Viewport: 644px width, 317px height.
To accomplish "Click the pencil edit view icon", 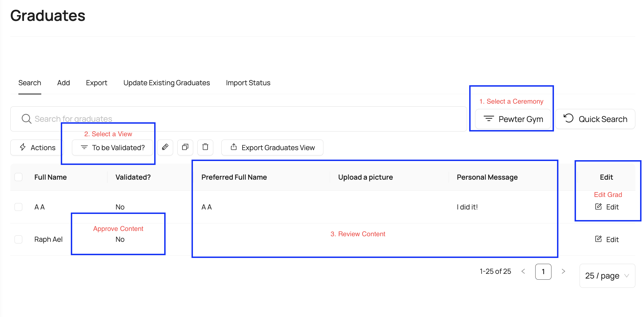I will click(165, 147).
